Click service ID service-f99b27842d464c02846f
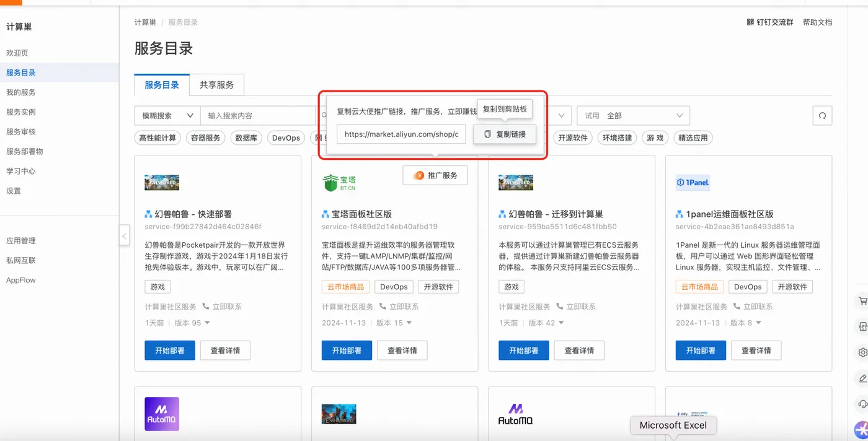868x441 pixels. pyautogui.click(x=203, y=227)
